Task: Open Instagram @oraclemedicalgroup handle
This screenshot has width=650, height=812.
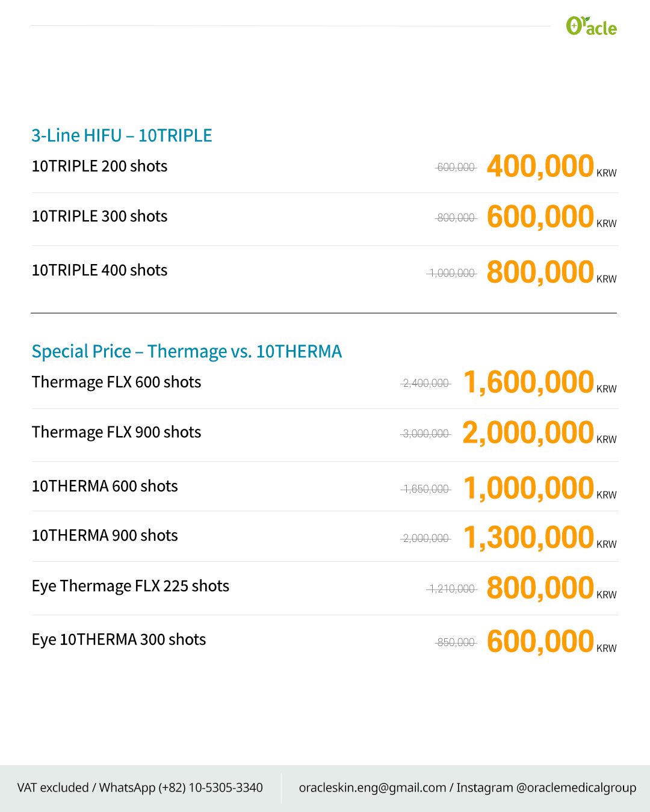Action: coord(546,787)
